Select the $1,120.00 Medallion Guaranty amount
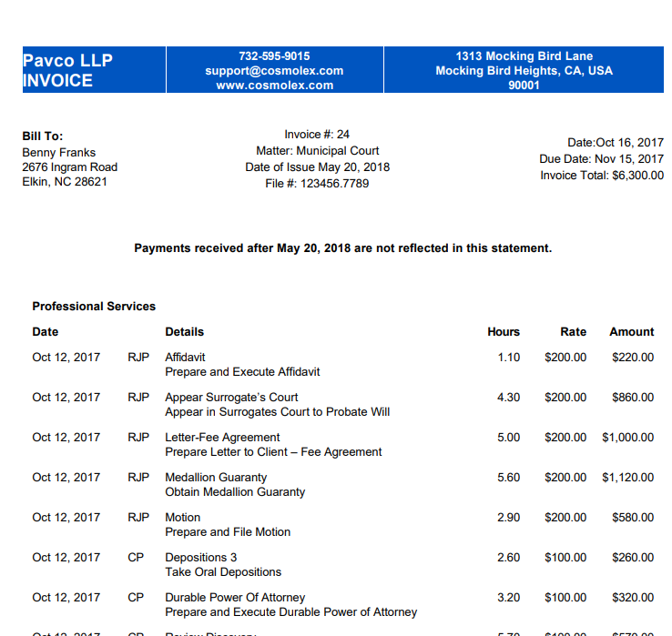 pyautogui.click(x=628, y=478)
